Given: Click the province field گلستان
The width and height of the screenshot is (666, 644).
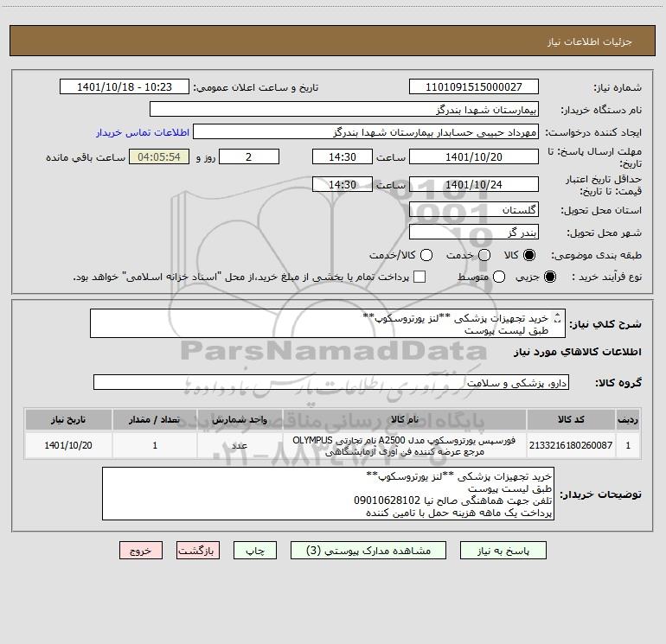Looking at the screenshot, I should (x=474, y=209).
